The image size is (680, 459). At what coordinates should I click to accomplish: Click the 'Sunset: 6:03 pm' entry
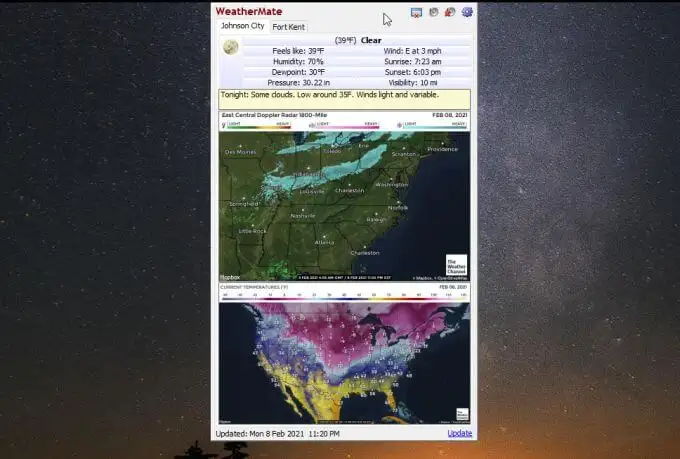pyautogui.click(x=412, y=72)
